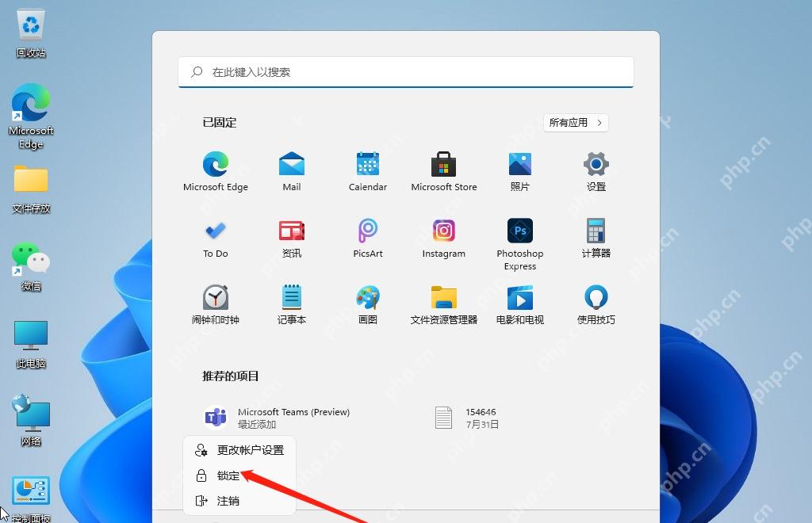The height and width of the screenshot is (523, 812).
Task: Select the 控制面板 Control Panel desktop icon
Action: coord(31,498)
